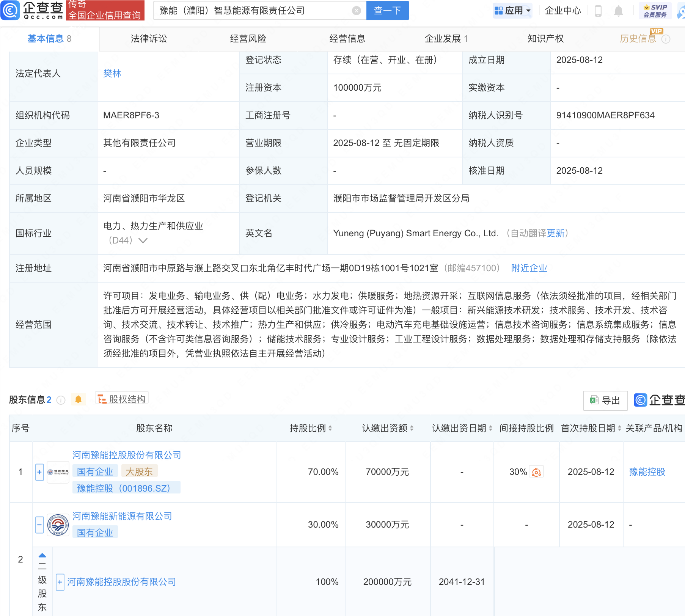
Task: Click 导出 export button
Action: click(x=605, y=401)
